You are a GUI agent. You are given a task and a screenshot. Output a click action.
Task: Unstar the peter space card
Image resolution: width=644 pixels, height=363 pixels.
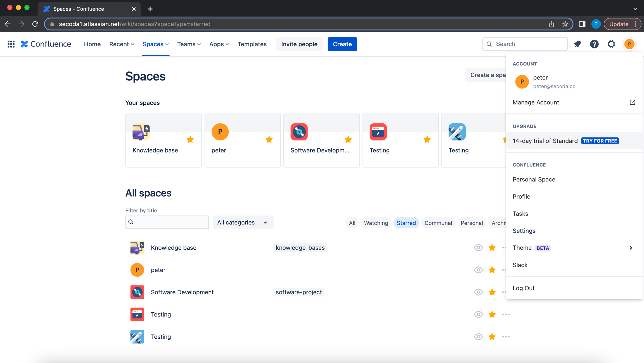coord(269,140)
